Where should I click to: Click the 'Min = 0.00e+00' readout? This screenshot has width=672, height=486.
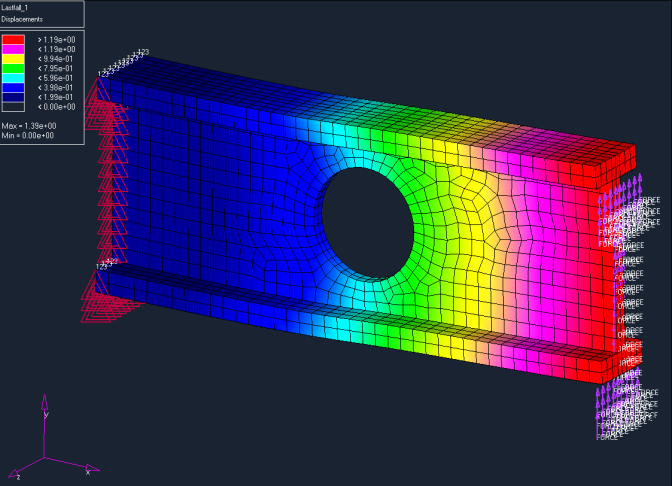click(x=28, y=135)
